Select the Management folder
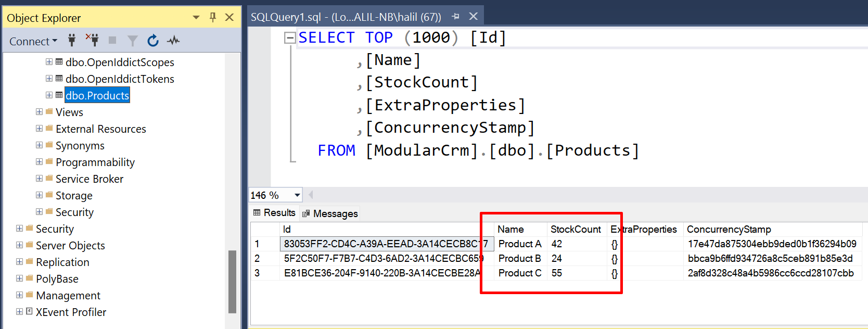The height and width of the screenshot is (329, 868). 68,296
